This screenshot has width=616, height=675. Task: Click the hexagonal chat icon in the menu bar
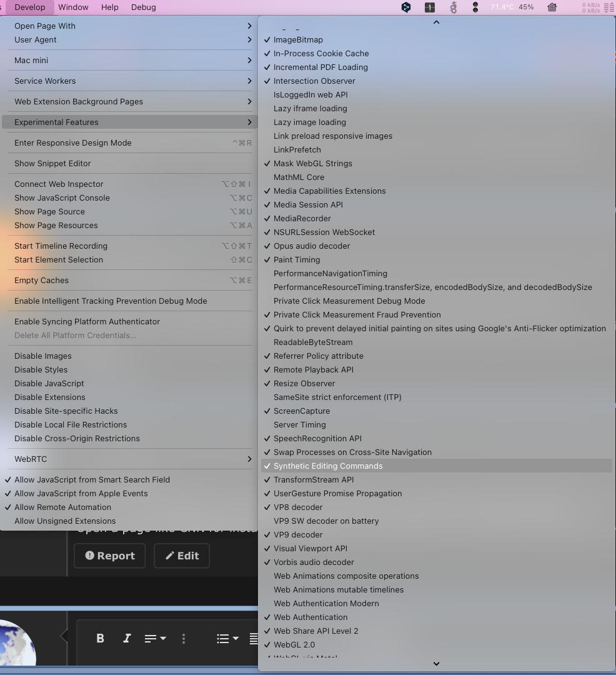[406, 7]
